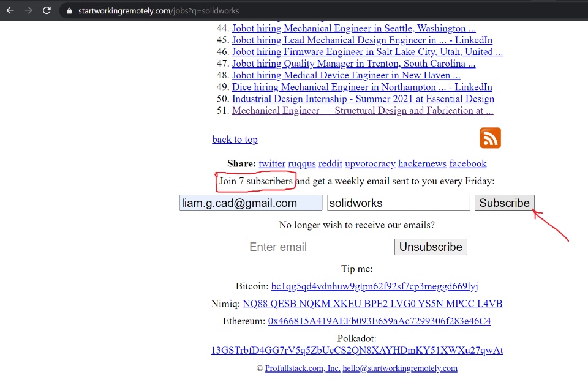Click the padlock site security icon
The height and width of the screenshot is (380, 588).
69,11
